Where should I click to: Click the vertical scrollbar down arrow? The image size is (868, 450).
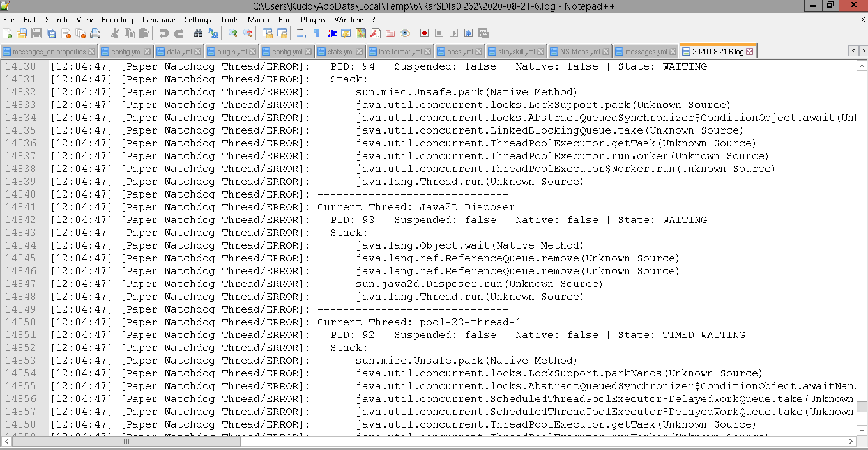pyautogui.click(x=862, y=431)
